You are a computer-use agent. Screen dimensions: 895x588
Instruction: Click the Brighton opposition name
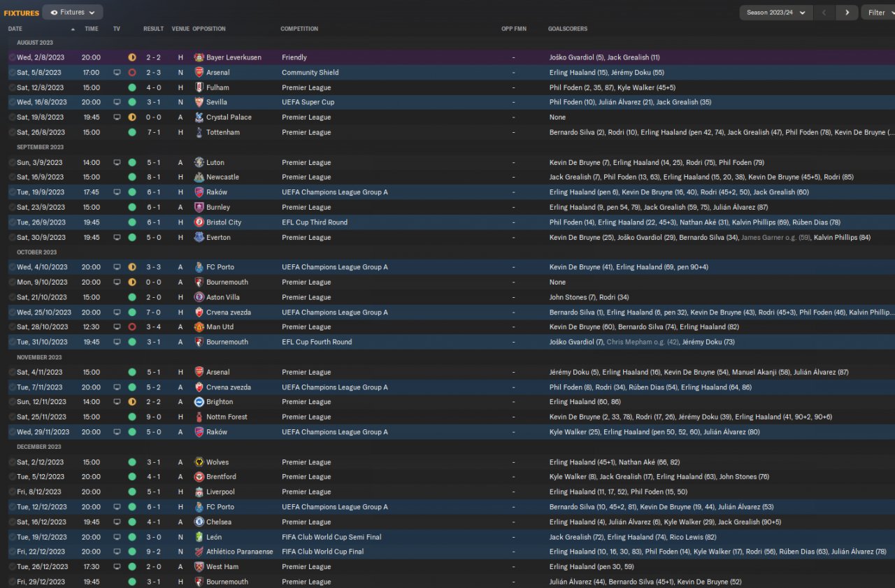point(220,402)
